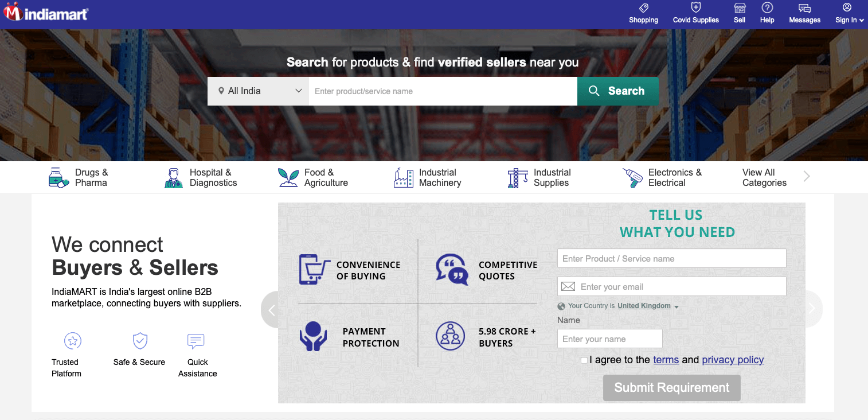868x420 pixels.
Task: Click the location pin icon beside All India
Action: point(221,91)
